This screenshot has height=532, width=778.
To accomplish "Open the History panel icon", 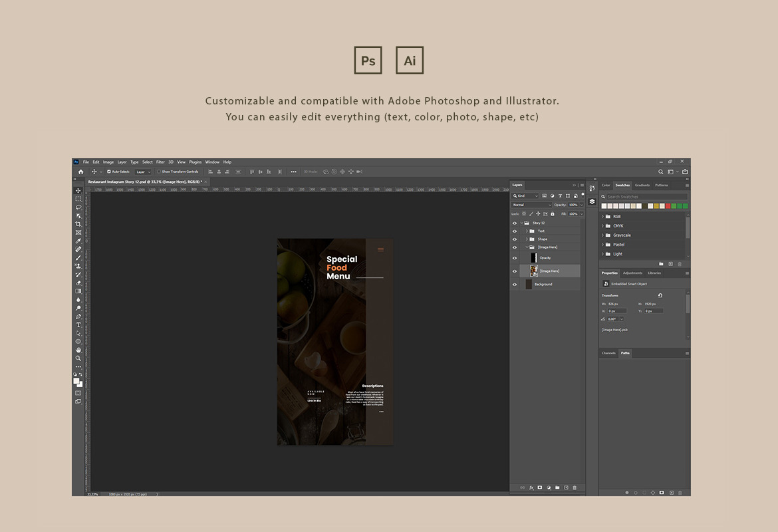I will click(592, 189).
